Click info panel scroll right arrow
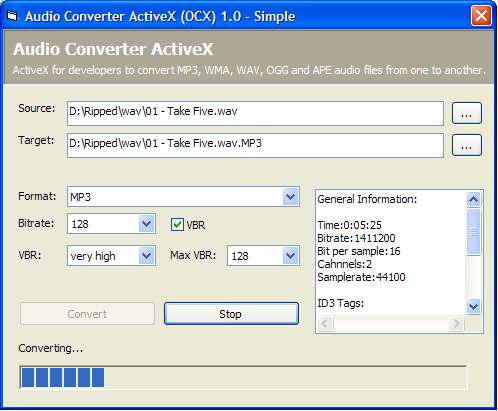 tap(457, 323)
